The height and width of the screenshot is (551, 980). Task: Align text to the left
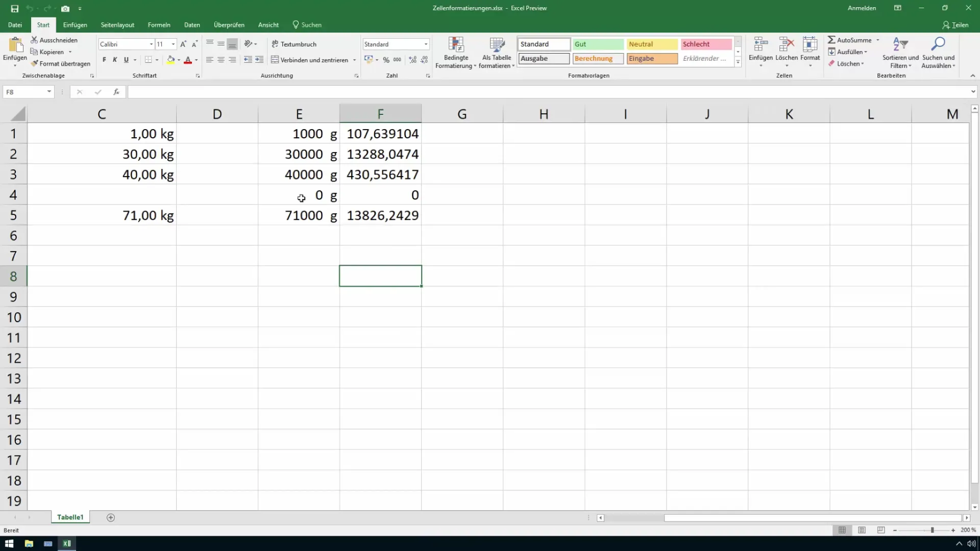210,60
